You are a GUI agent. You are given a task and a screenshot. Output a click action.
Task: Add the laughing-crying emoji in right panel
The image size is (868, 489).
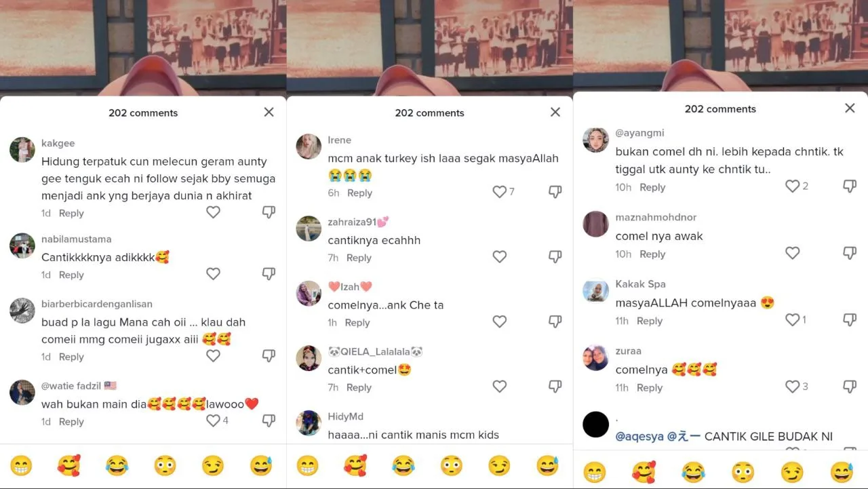693,471
